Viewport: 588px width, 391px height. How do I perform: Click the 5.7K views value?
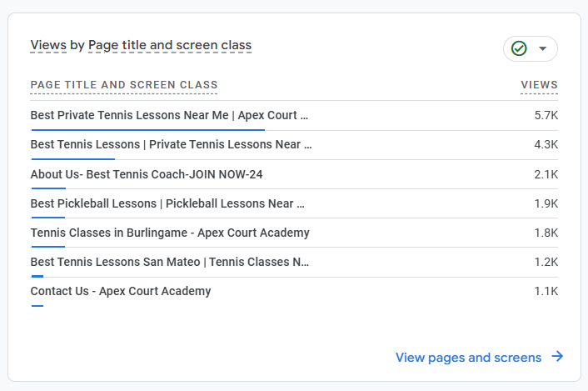546,115
